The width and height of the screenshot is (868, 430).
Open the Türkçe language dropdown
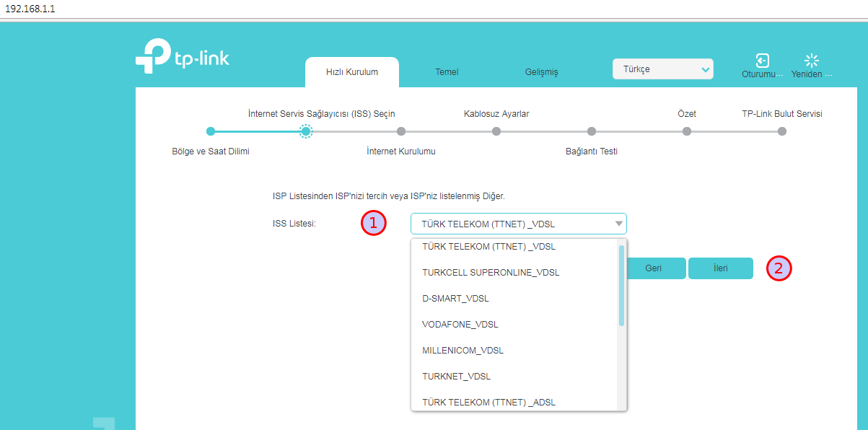click(x=662, y=69)
